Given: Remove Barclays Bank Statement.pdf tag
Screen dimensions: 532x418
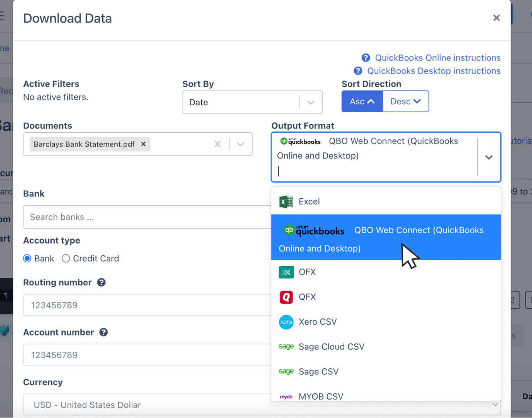Looking at the screenshot, I should (143, 144).
